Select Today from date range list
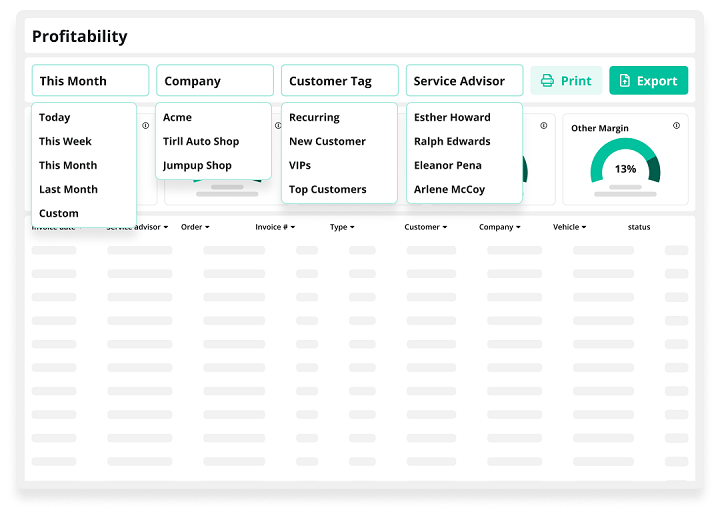 tap(55, 117)
